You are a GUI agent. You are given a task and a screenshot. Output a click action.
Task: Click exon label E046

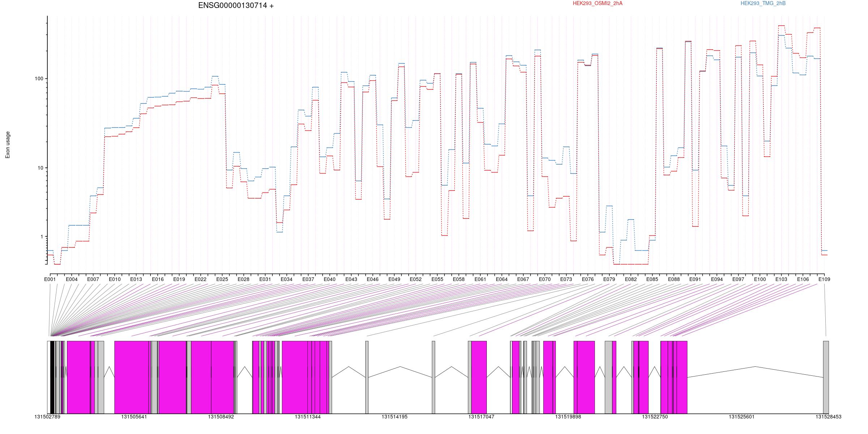(373, 279)
